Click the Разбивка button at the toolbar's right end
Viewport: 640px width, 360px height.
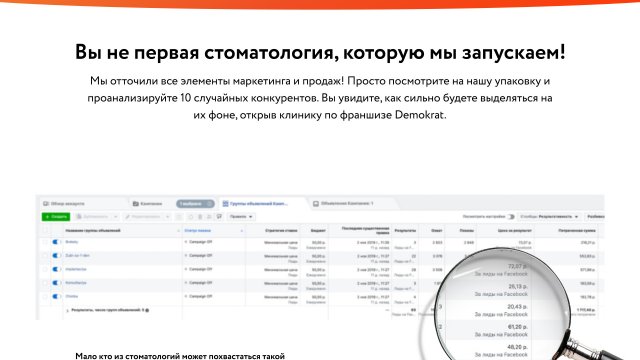pos(595,216)
